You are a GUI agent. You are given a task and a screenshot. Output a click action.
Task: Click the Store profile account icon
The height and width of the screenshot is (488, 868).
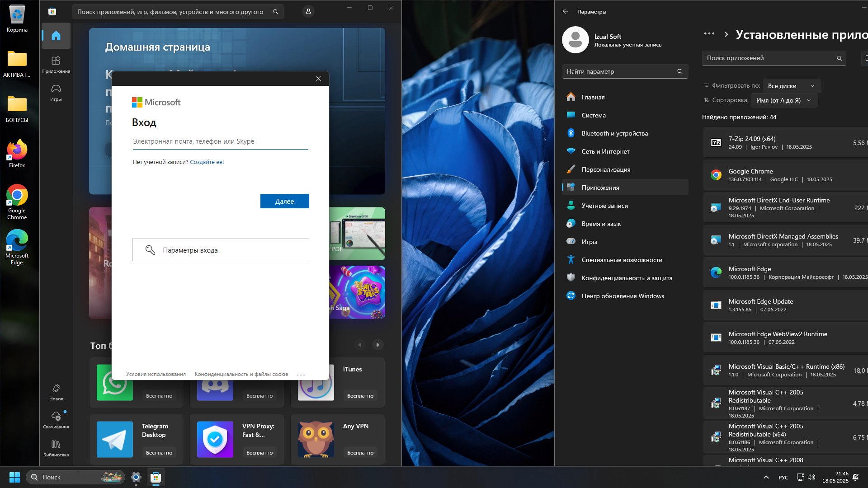click(x=308, y=12)
